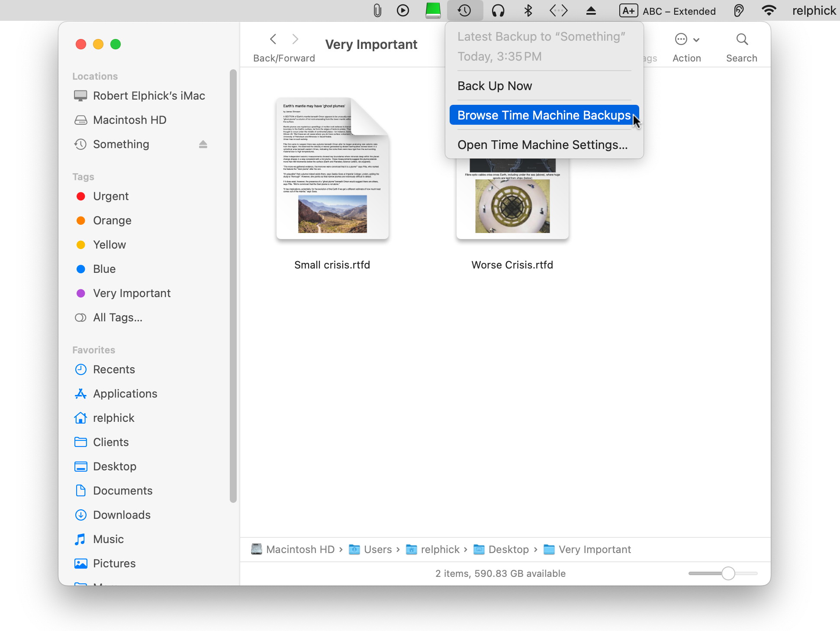Click the Bluetooth menu bar icon
This screenshot has width=840, height=631.
[x=528, y=10]
